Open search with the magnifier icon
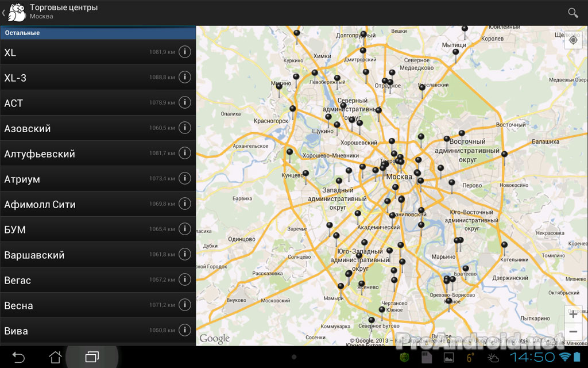The width and height of the screenshot is (588, 368). pyautogui.click(x=572, y=13)
